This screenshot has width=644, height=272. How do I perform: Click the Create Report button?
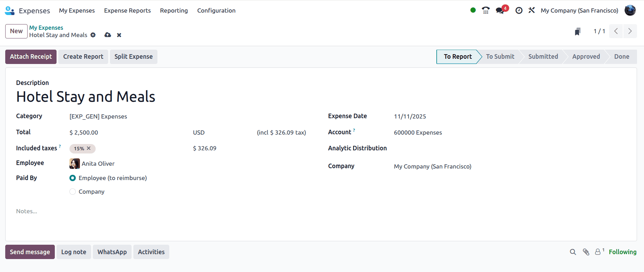(83, 57)
